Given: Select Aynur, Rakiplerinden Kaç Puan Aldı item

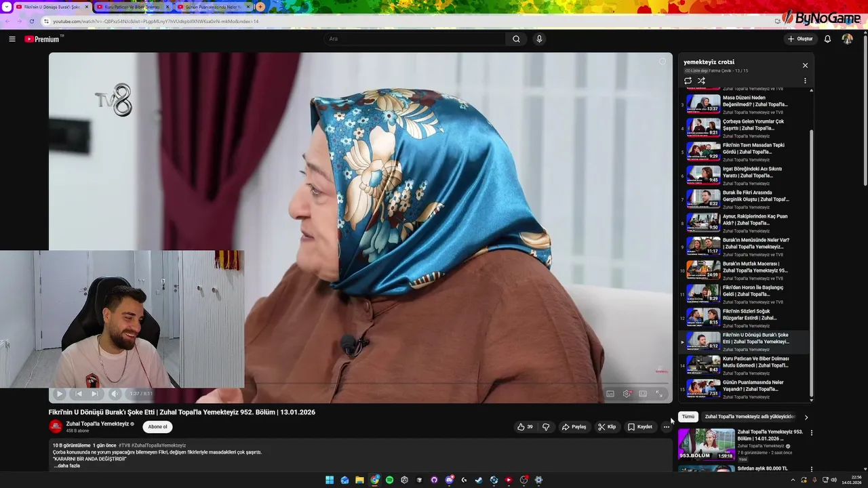Looking at the screenshot, I should pos(745,223).
